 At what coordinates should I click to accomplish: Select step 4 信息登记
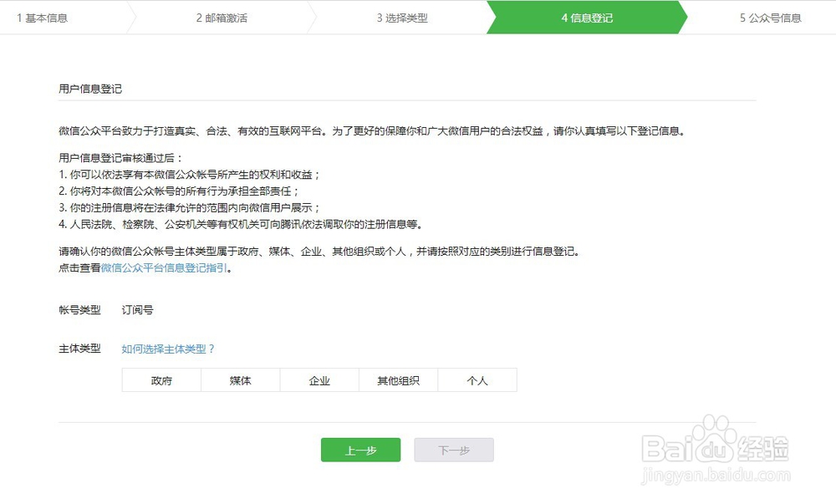[587, 18]
